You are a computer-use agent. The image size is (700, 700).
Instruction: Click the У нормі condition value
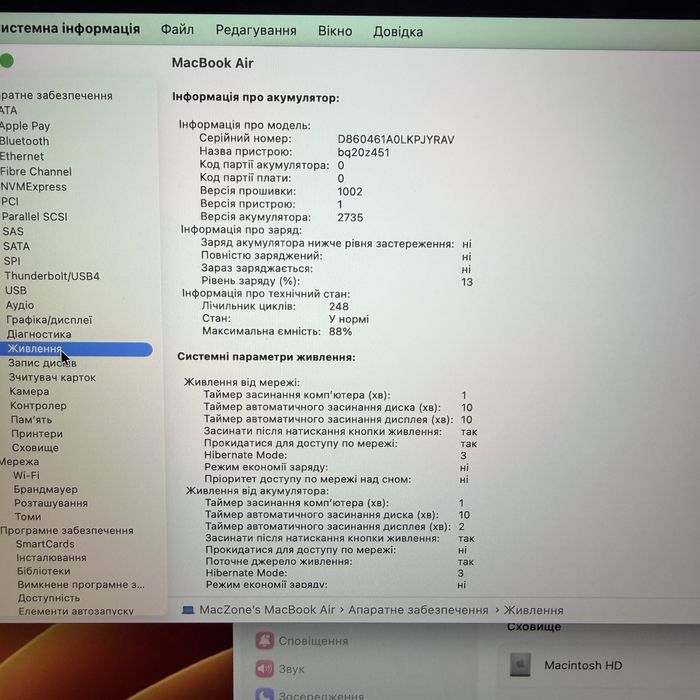349,319
